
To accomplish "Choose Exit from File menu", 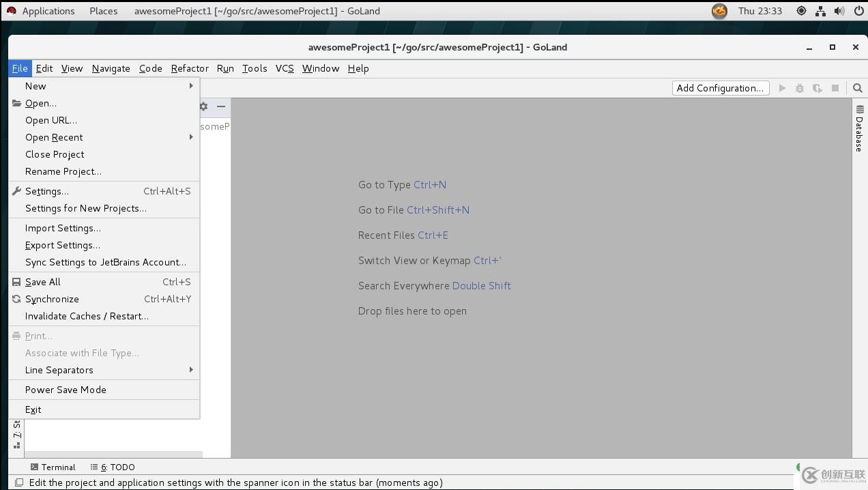I will (104, 409).
